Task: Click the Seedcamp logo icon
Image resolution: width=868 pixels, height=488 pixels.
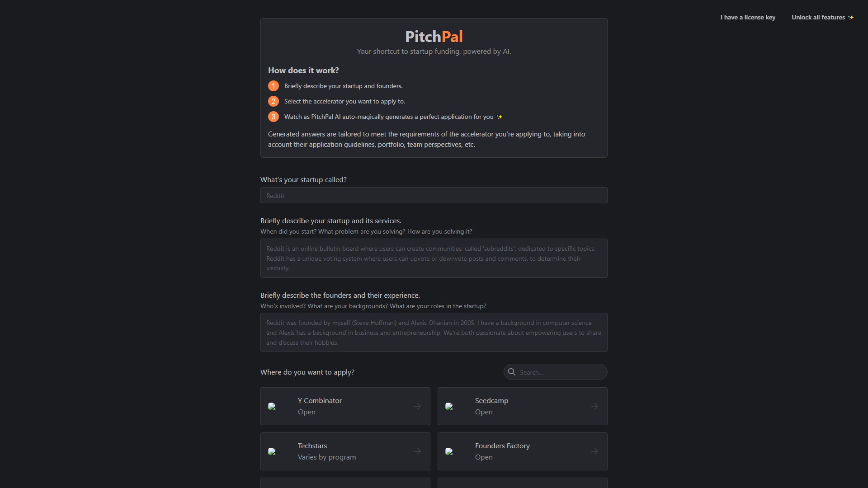Action: (x=449, y=406)
